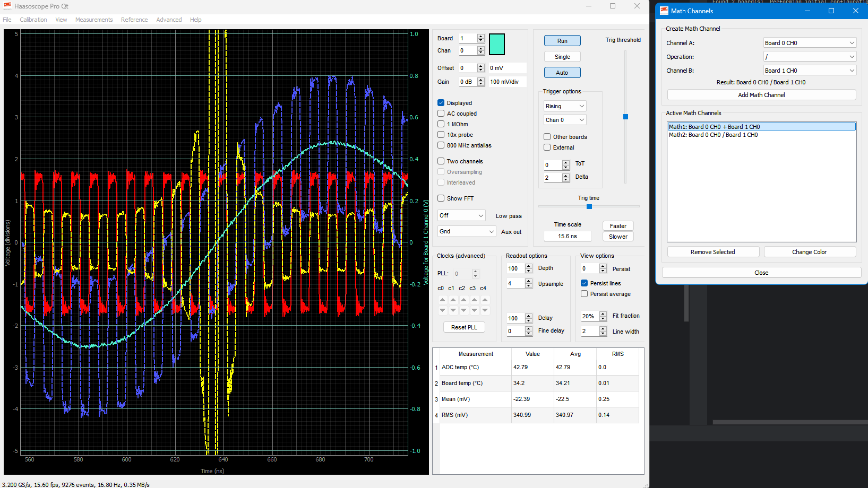Lower the trigger Delta spinner value
868x488 pixels.
pos(565,180)
